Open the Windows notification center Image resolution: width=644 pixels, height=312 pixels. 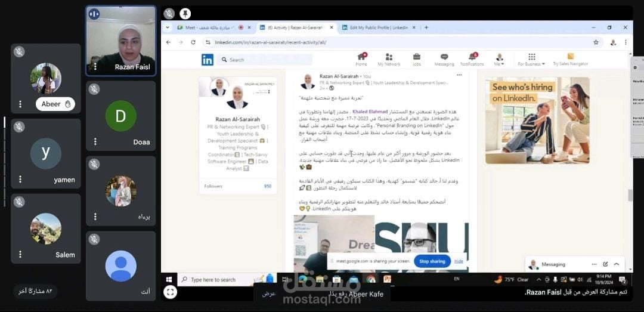[x=623, y=280]
